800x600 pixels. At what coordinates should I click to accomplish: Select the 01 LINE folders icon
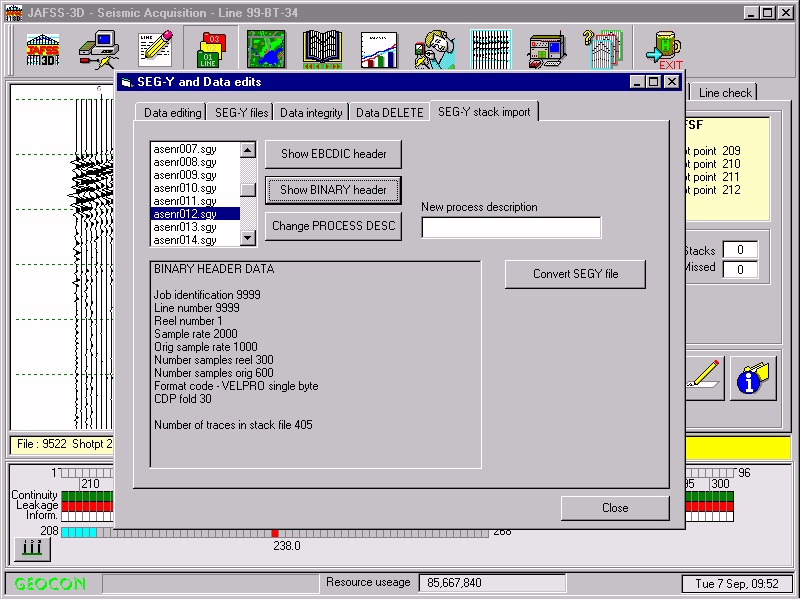pyautogui.click(x=211, y=49)
